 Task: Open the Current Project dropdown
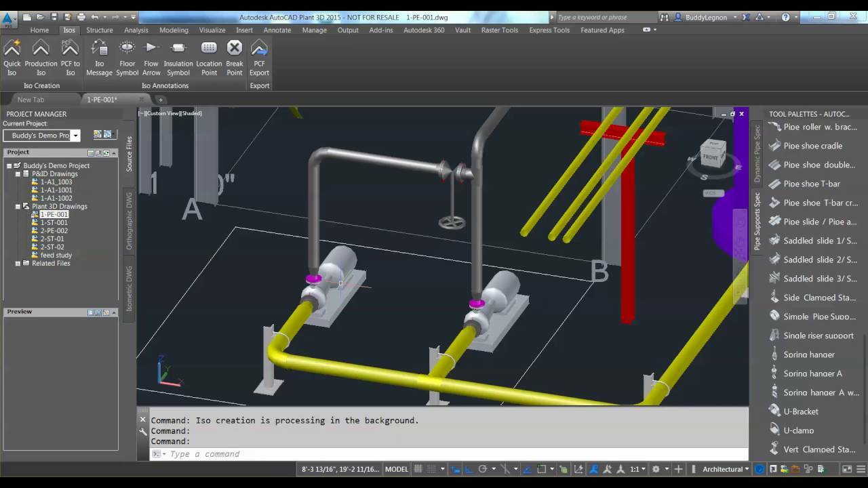[x=75, y=135]
